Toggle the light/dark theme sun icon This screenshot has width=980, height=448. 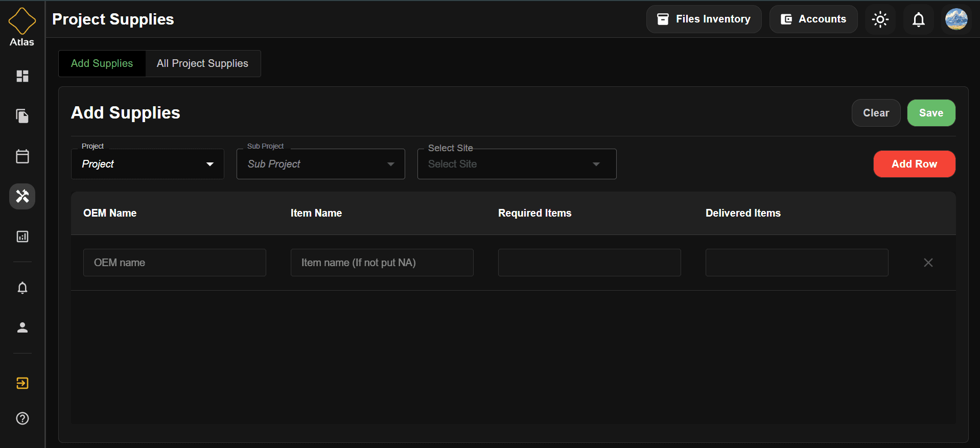pos(880,19)
